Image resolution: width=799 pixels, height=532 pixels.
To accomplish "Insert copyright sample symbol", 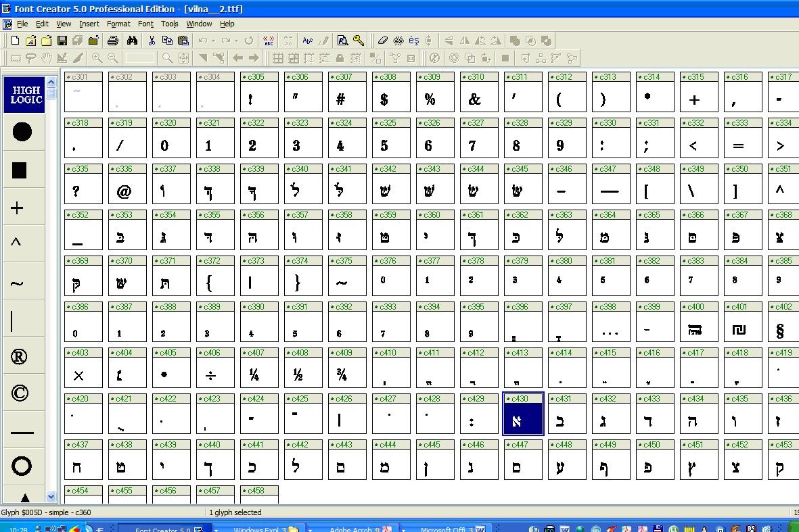I will pos(20,393).
